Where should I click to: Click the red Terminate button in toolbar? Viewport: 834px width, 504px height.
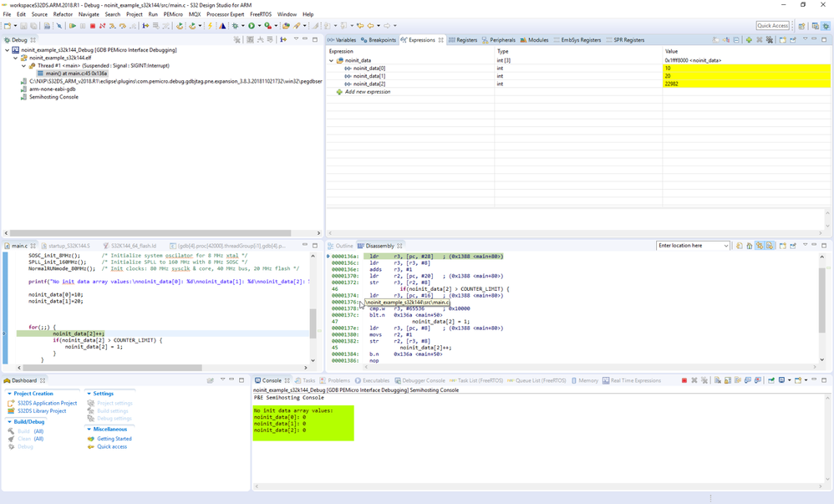(93, 26)
